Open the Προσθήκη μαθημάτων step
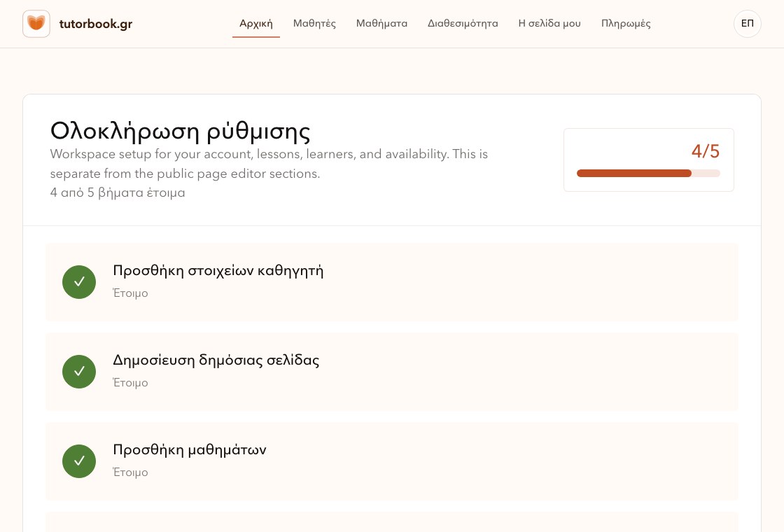 click(x=392, y=461)
